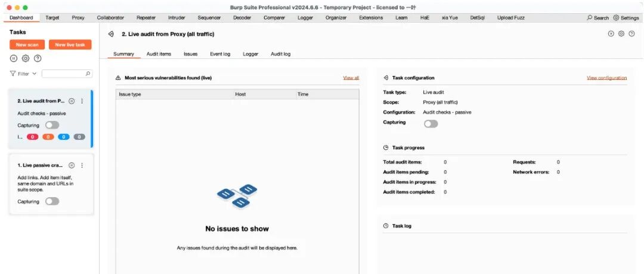Open the Extensions tab
The image size is (644, 274).
click(x=371, y=18)
